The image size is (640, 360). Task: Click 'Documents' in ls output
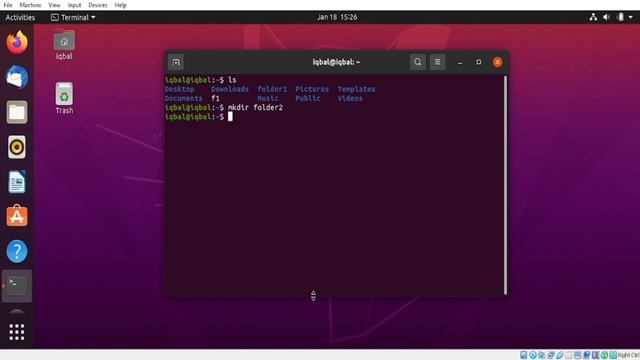(183, 98)
